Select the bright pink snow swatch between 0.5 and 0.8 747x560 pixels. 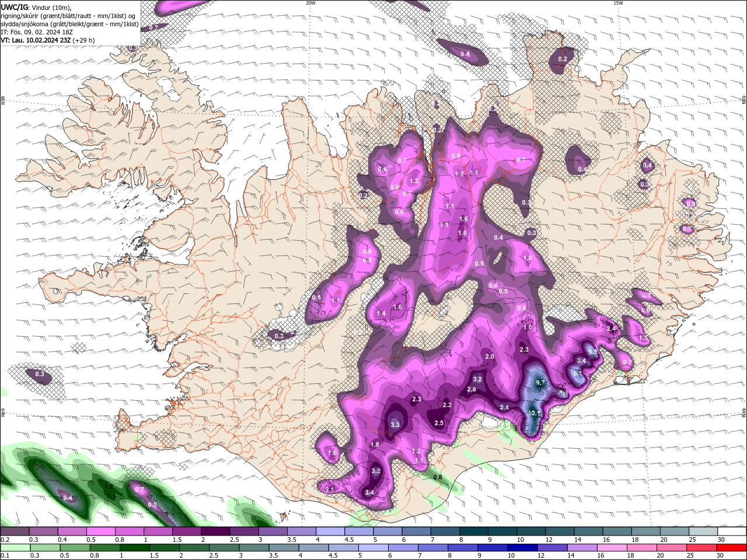coord(101,532)
